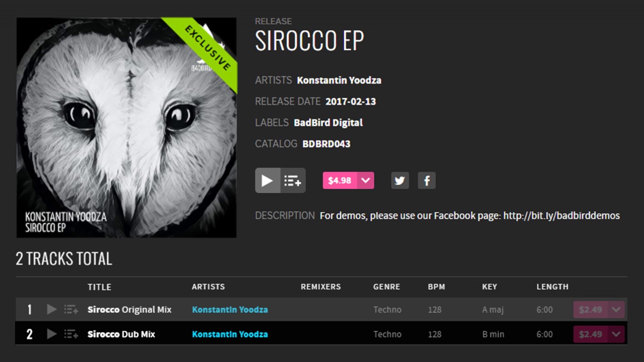Play track 2 Sirocco Dub Mix
Screen dimensions: 644x362
click(51, 334)
